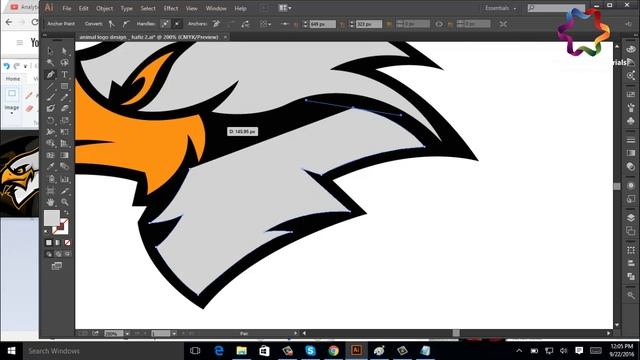Open the Object menu
The width and height of the screenshot is (640, 360).
[104, 8]
